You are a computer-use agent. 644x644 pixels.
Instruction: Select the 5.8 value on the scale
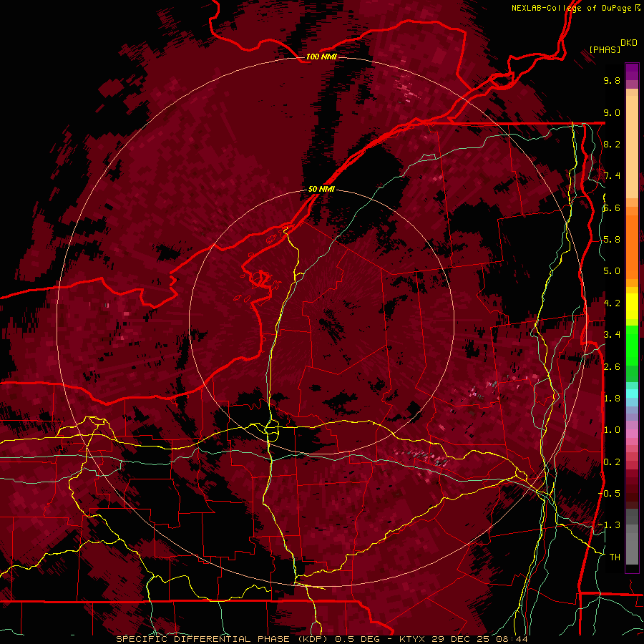click(x=612, y=240)
